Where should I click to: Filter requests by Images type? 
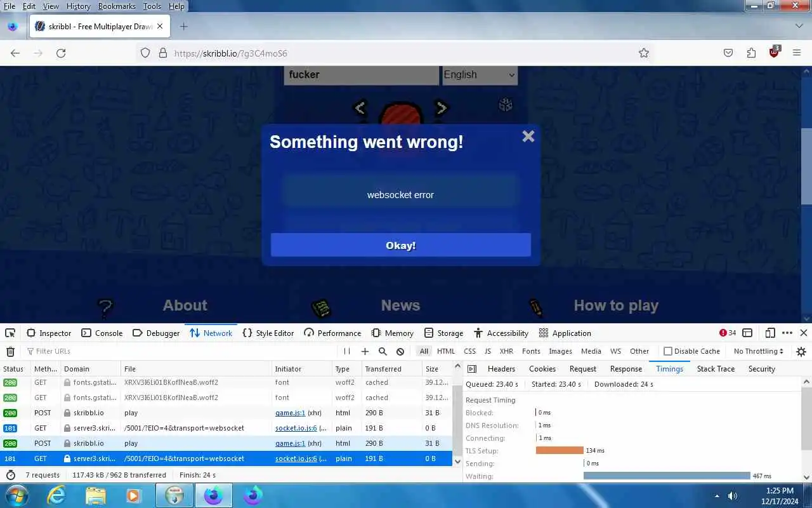click(560, 351)
